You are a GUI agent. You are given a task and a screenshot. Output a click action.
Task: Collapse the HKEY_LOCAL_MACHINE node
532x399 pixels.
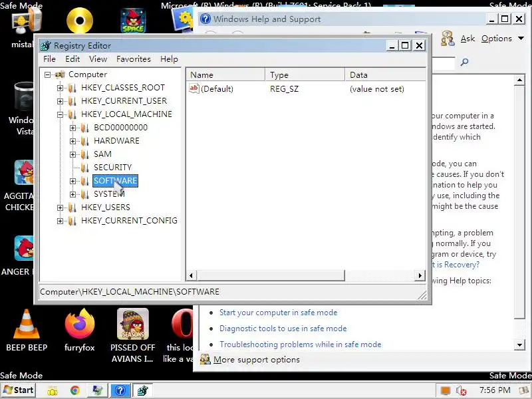coord(60,114)
